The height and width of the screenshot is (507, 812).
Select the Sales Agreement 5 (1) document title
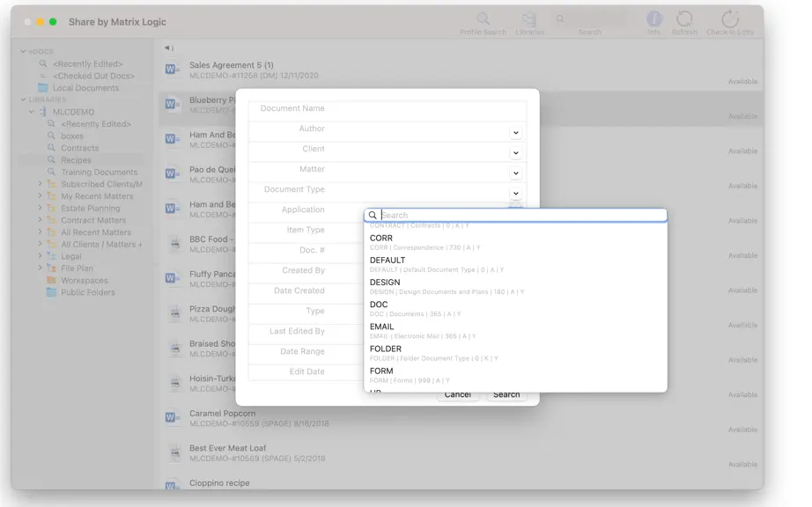coord(231,65)
